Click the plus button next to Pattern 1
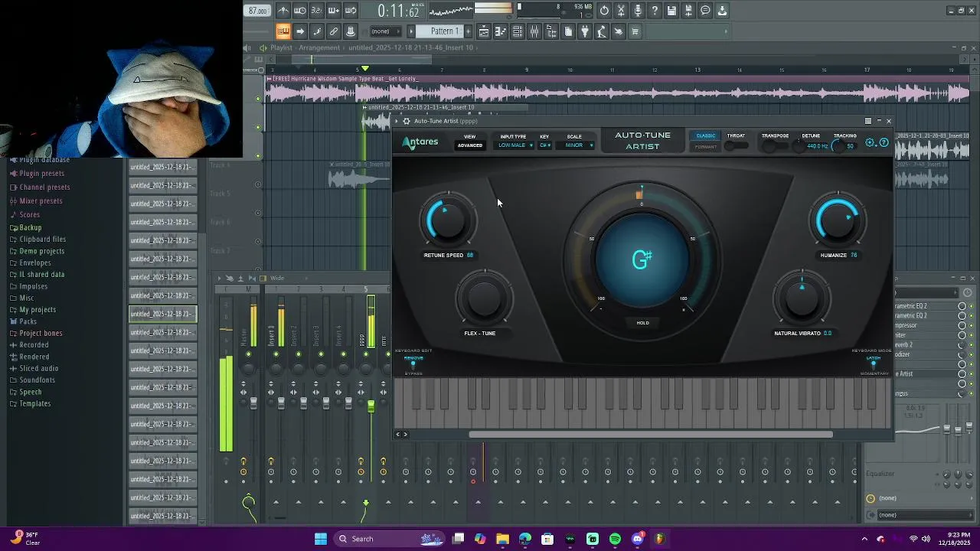Image resolution: width=980 pixels, height=551 pixels. 466,31
